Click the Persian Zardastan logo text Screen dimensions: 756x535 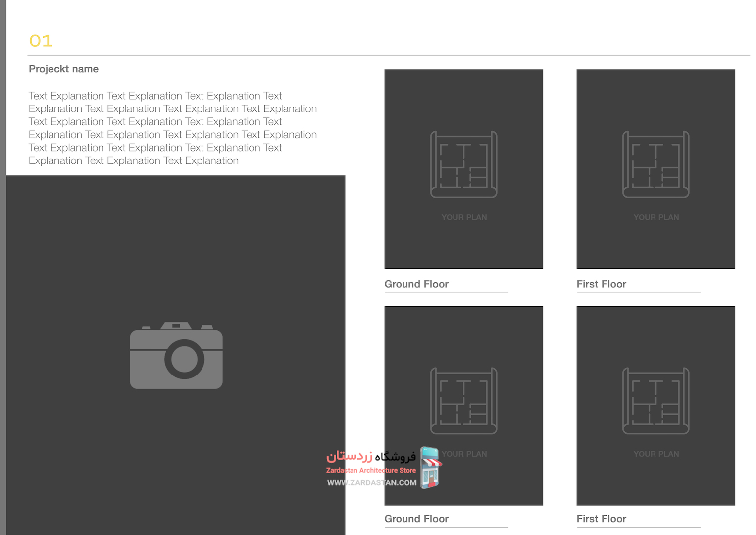(x=371, y=456)
